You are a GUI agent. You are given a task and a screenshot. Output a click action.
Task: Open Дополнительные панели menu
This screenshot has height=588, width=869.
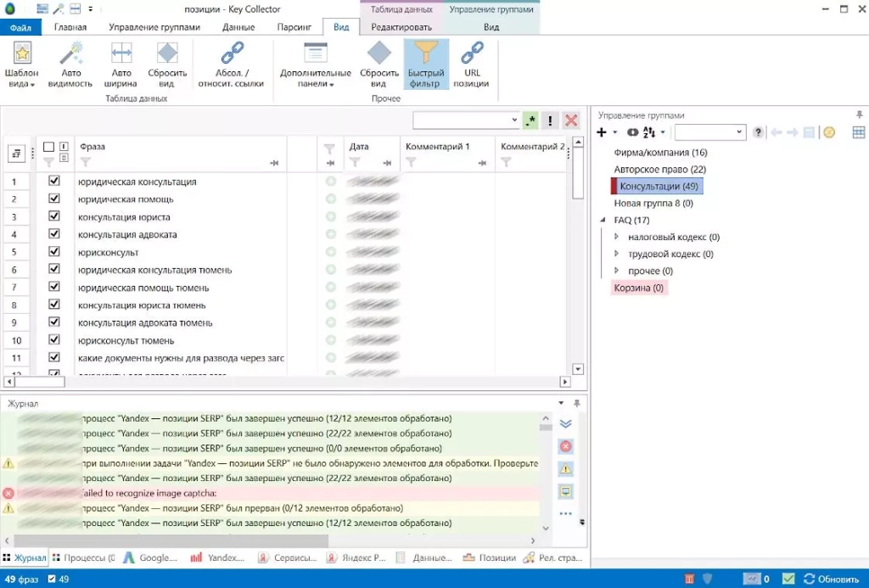pyautogui.click(x=316, y=64)
